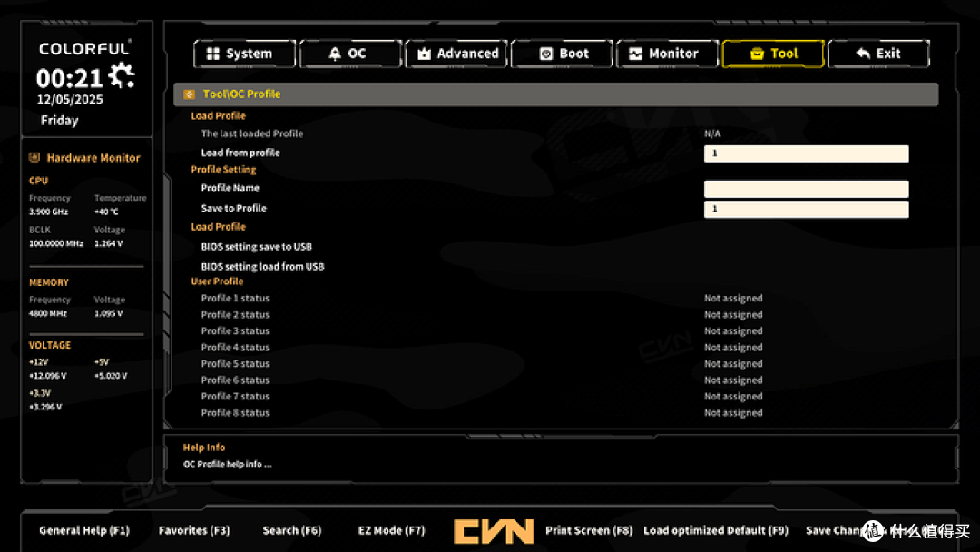Click the Profile 5 status row
980x552 pixels.
click(555, 363)
